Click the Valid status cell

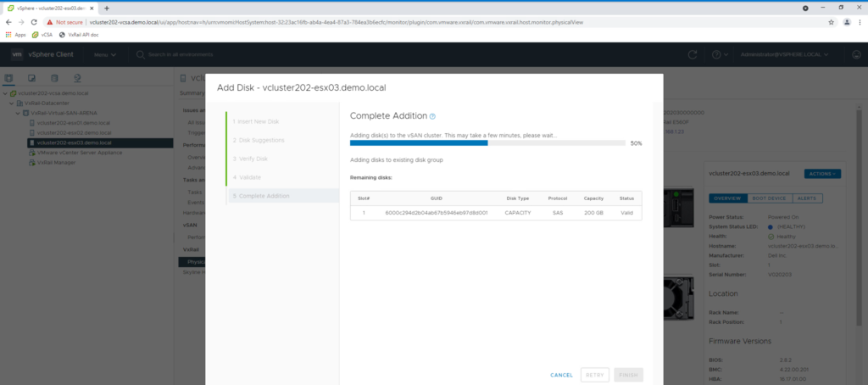point(626,213)
